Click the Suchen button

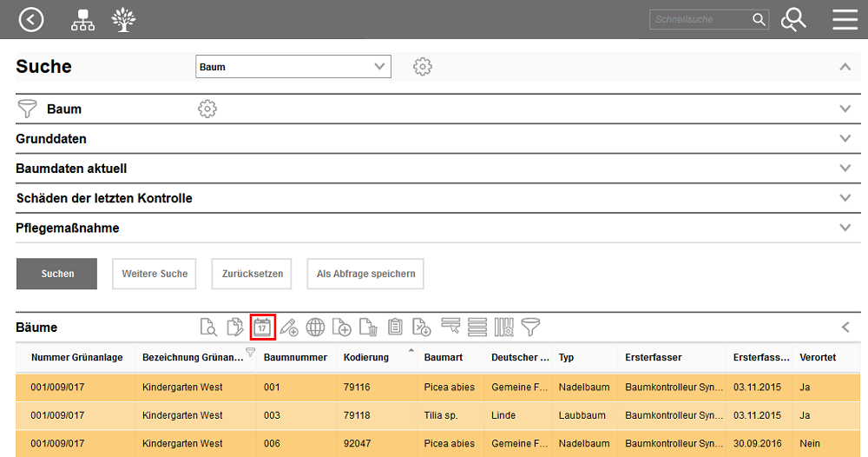click(57, 274)
